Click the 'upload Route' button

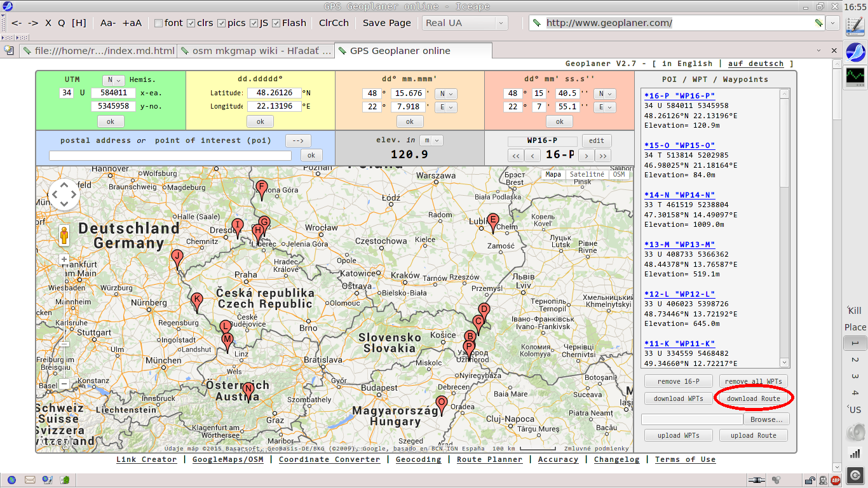[x=753, y=435]
